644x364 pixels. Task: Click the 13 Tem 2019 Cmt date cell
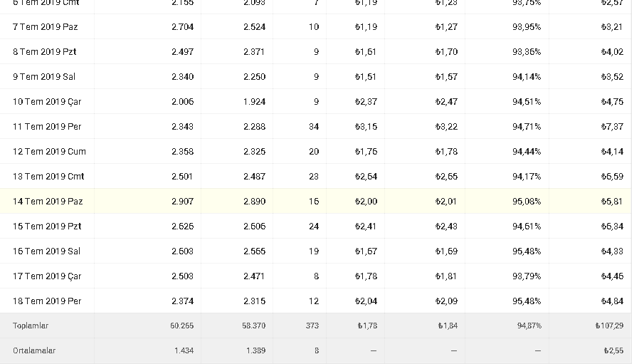[x=48, y=177]
